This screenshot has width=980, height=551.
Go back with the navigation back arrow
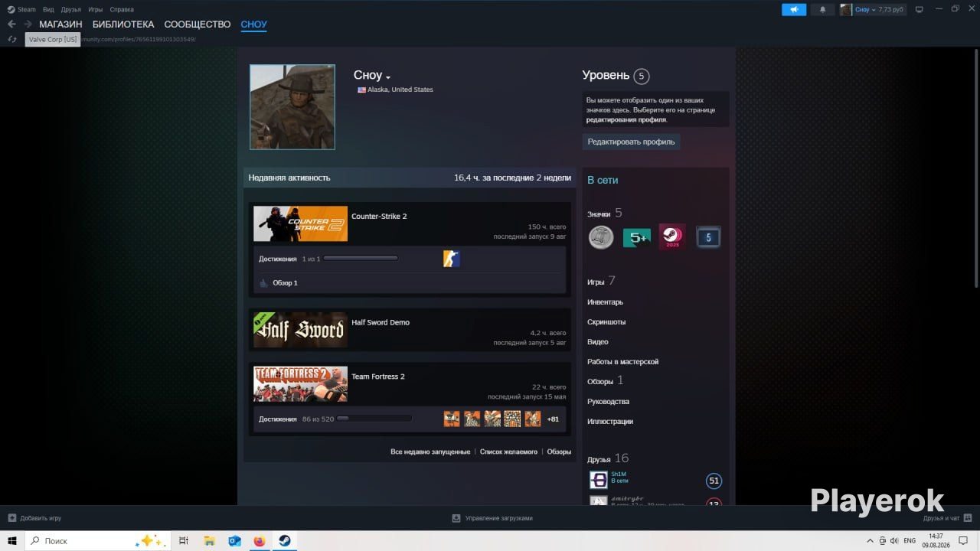coord(11,24)
